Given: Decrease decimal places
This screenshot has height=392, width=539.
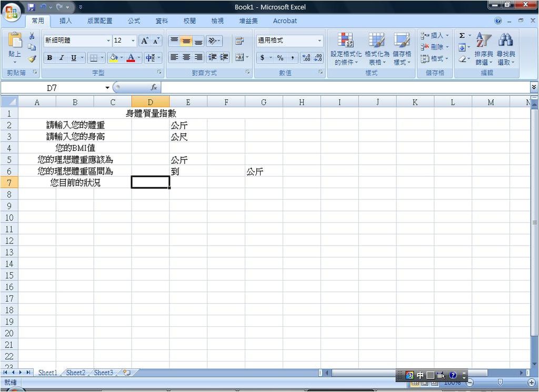Looking at the screenshot, I should [317, 58].
